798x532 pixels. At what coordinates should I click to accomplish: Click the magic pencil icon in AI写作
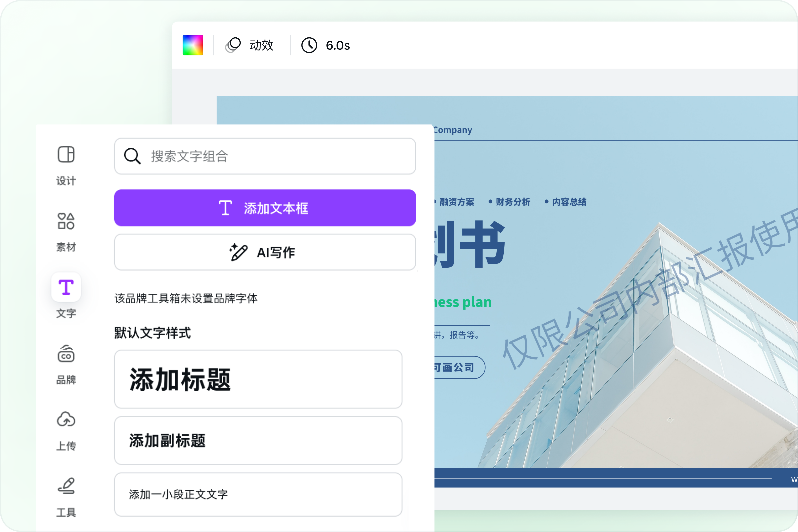(x=238, y=252)
